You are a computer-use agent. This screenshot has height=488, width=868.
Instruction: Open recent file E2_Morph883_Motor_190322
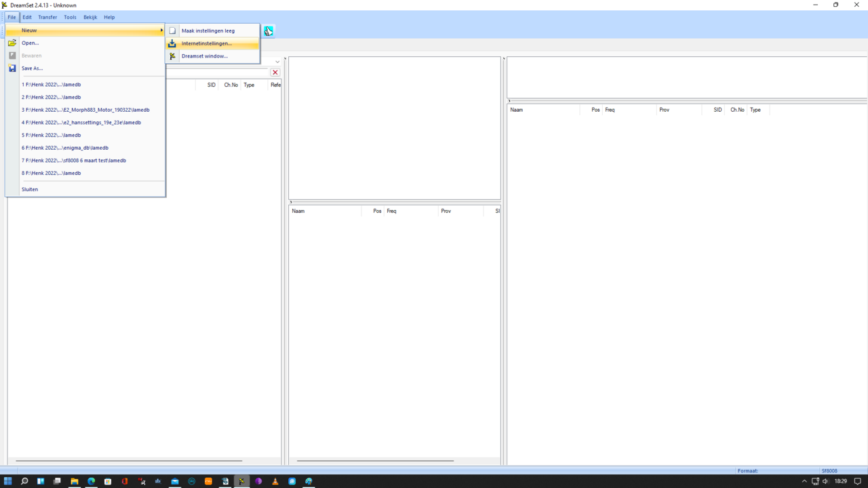(x=85, y=110)
